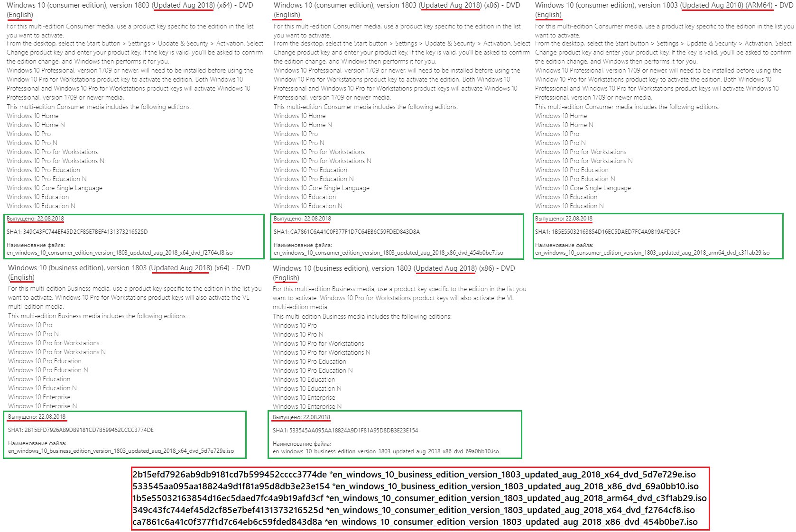
Task: Pick the green-box file name ending x64_dvd_5d7e729e.iso
Action: click(x=121, y=451)
